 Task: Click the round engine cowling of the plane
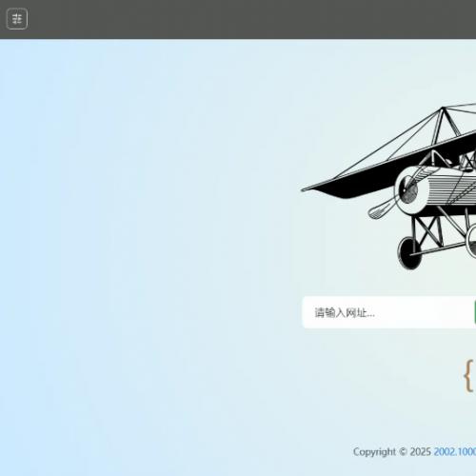tap(410, 189)
